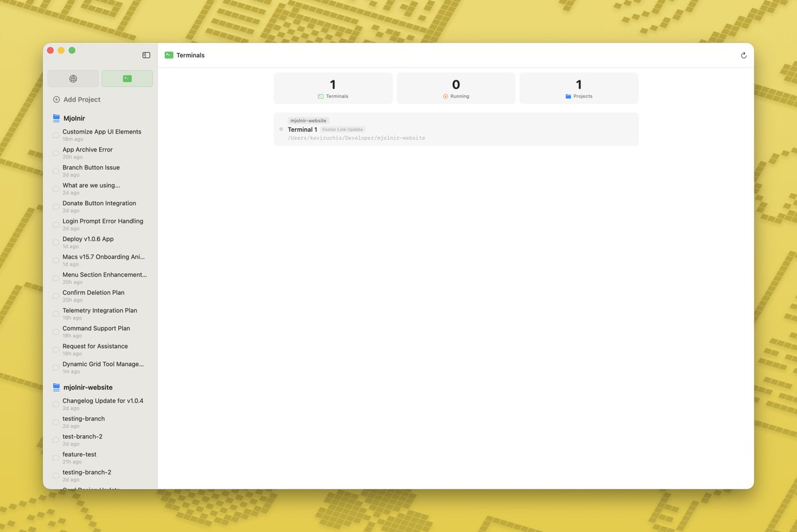Open the Customize App UI Elements chat
The image size is (797, 532).
(102, 135)
